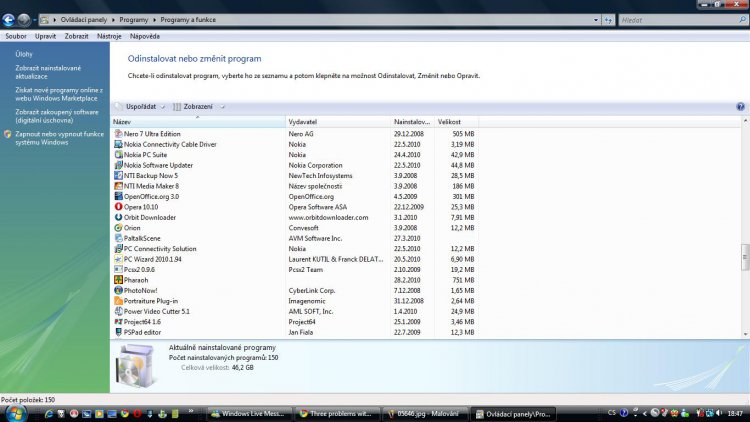
Task: Click the search magnifier icon
Action: tap(742, 20)
